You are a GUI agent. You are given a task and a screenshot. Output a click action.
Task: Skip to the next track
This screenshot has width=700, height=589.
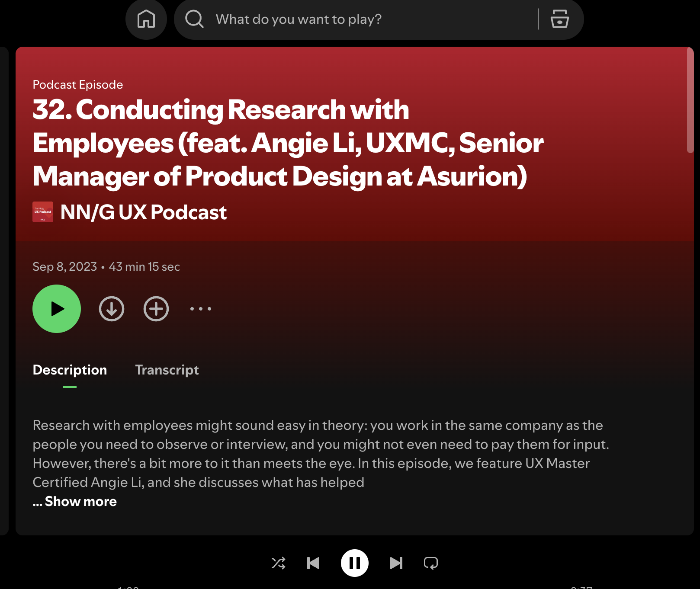click(396, 563)
